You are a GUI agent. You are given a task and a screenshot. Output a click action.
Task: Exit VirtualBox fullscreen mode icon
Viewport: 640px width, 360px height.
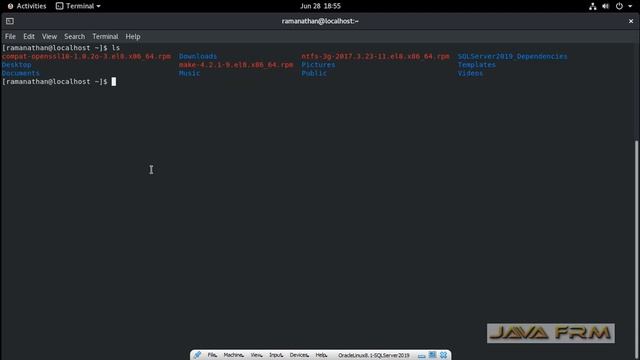point(432,355)
